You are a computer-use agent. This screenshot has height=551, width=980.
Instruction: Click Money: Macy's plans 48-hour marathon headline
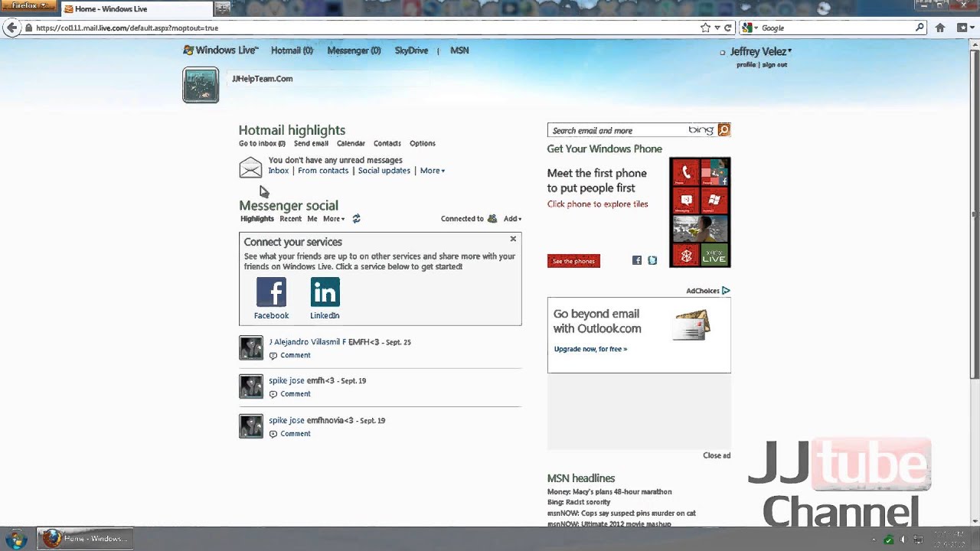609,492
